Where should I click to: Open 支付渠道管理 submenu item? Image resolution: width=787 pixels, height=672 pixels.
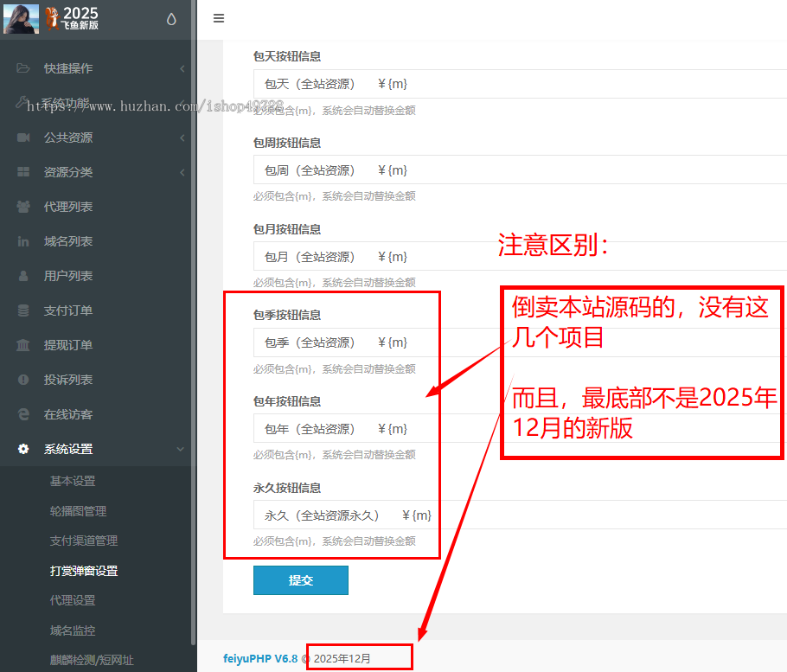click(x=84, y=541)
